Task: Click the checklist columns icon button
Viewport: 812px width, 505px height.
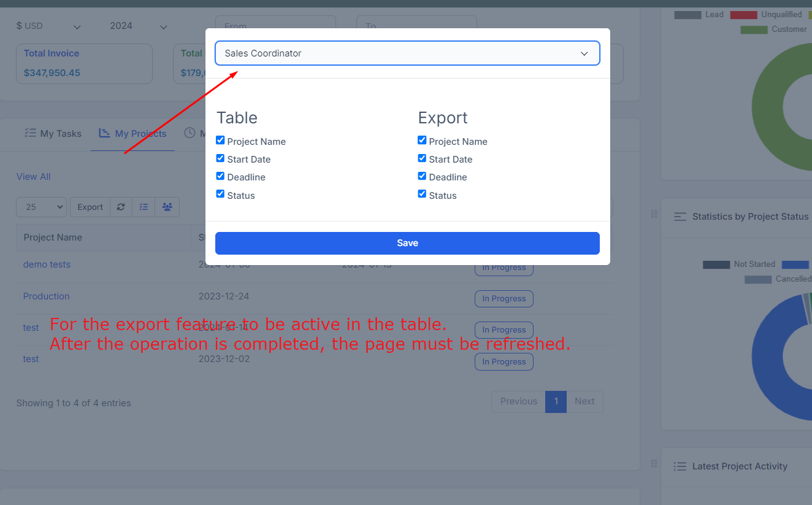Action: pyautogui.click(x=144, y=207)
